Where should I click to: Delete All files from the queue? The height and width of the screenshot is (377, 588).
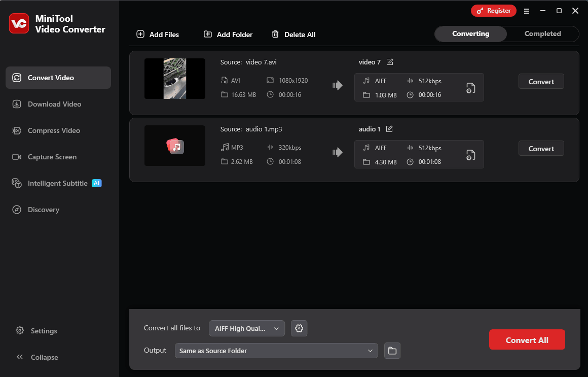(293, 35)
